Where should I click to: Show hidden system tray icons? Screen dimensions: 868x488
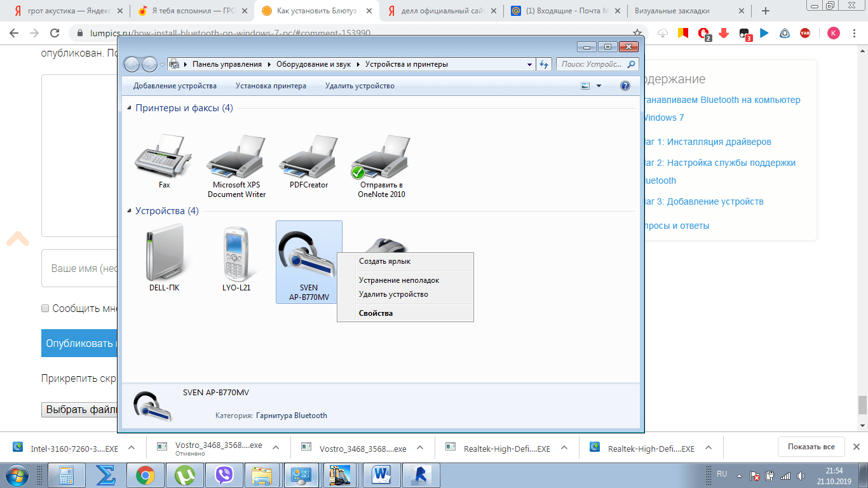(x=738, y=475)
